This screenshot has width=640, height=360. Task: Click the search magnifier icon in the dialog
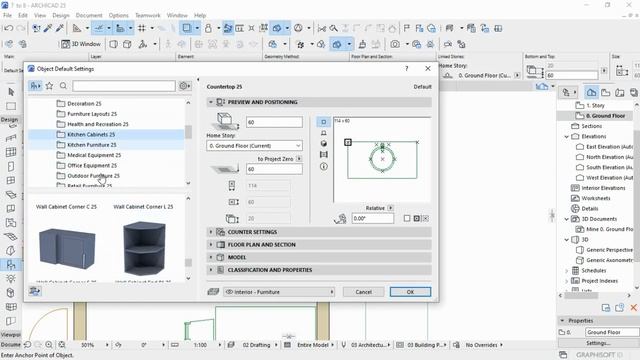pyautogui.click(x=63, y=86)
